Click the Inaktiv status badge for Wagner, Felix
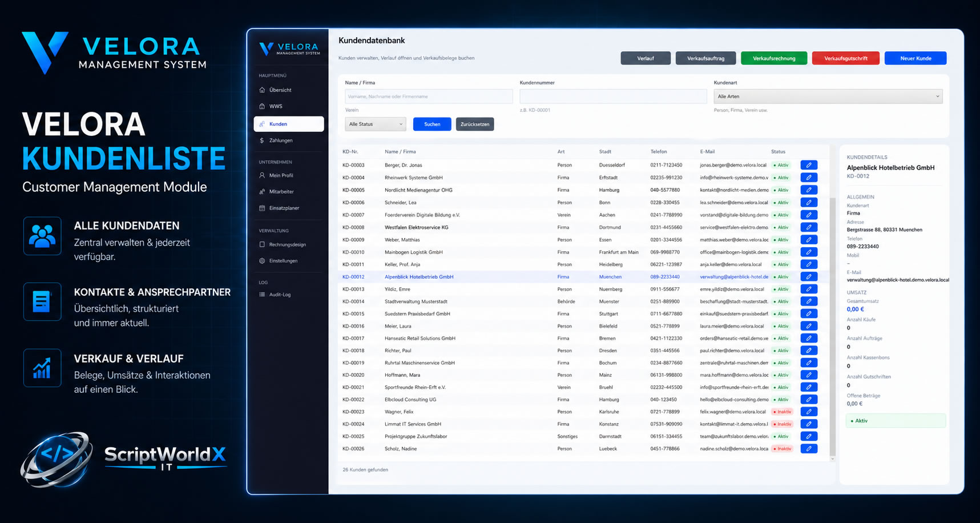 782,412
